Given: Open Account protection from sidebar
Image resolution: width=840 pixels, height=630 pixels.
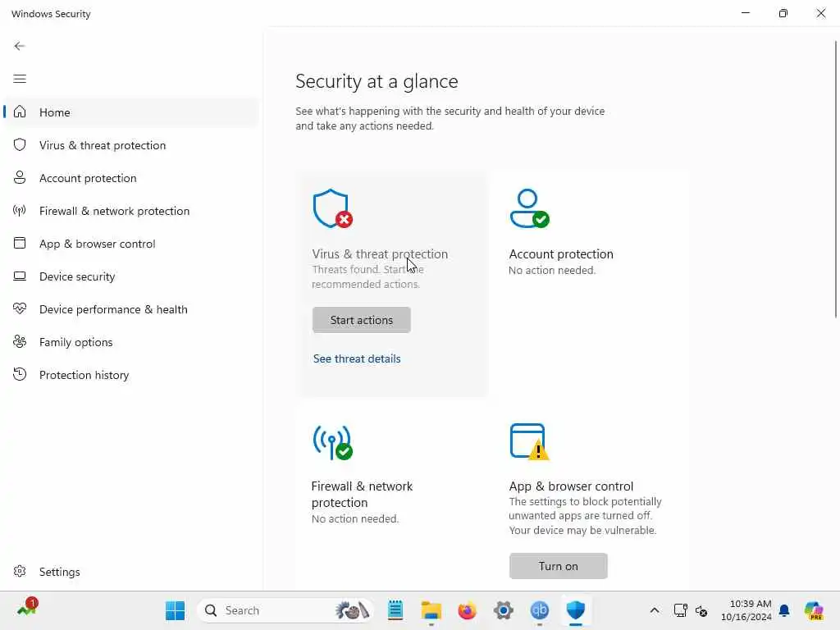Looking at the screenshot, I should coord(131,178).
